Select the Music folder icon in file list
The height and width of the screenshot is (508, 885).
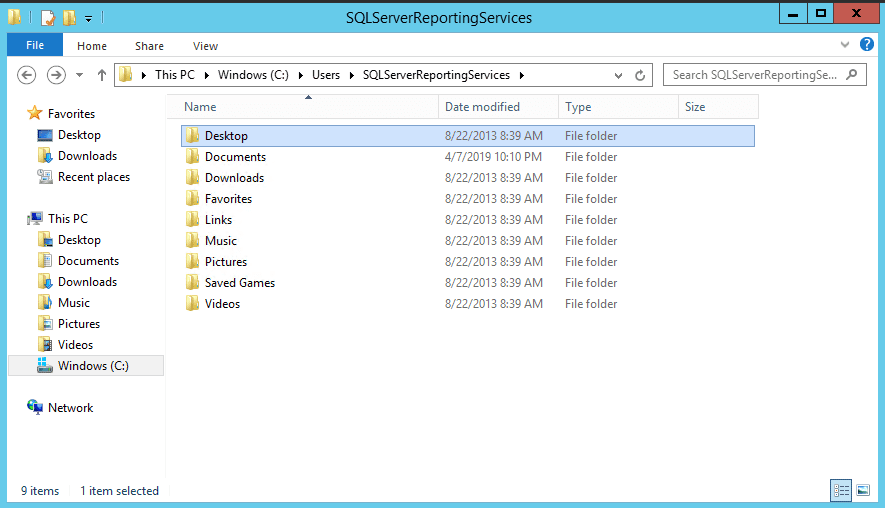click(192, 240)
